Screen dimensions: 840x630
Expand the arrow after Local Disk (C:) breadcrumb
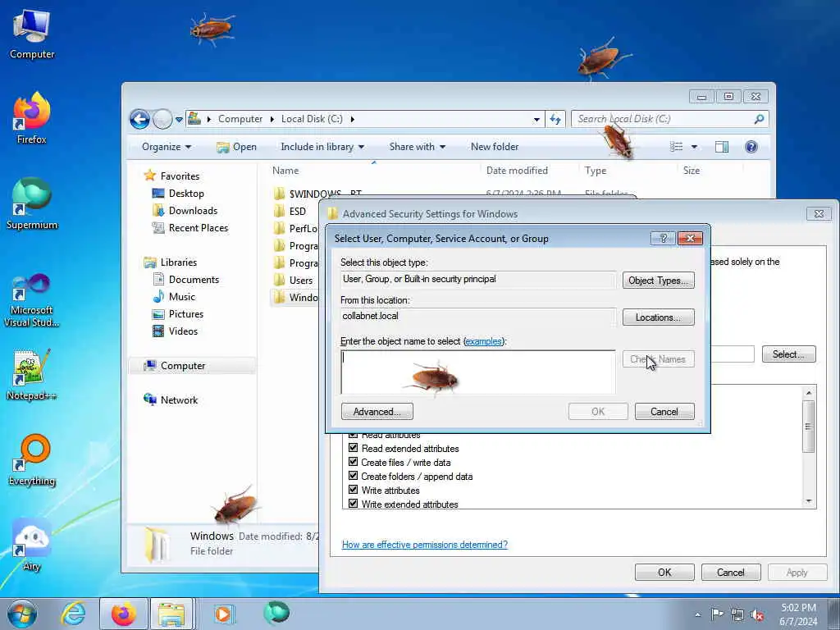click(x=353, y=119)
